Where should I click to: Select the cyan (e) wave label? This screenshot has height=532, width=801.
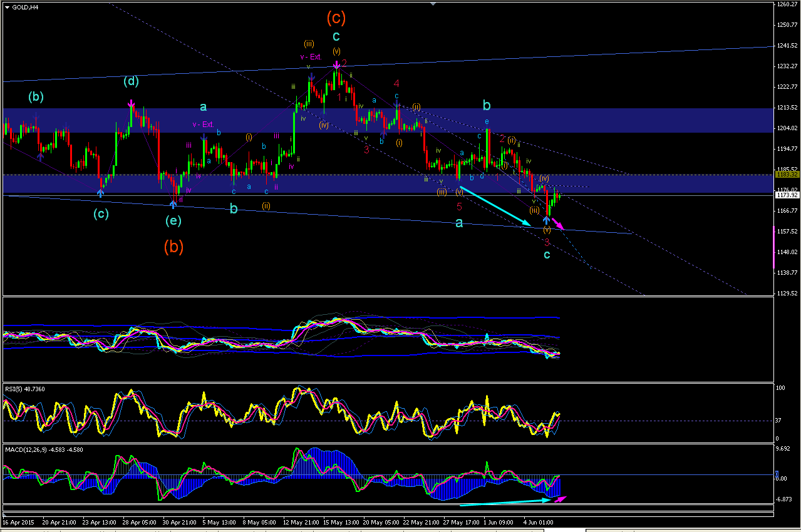173,220
